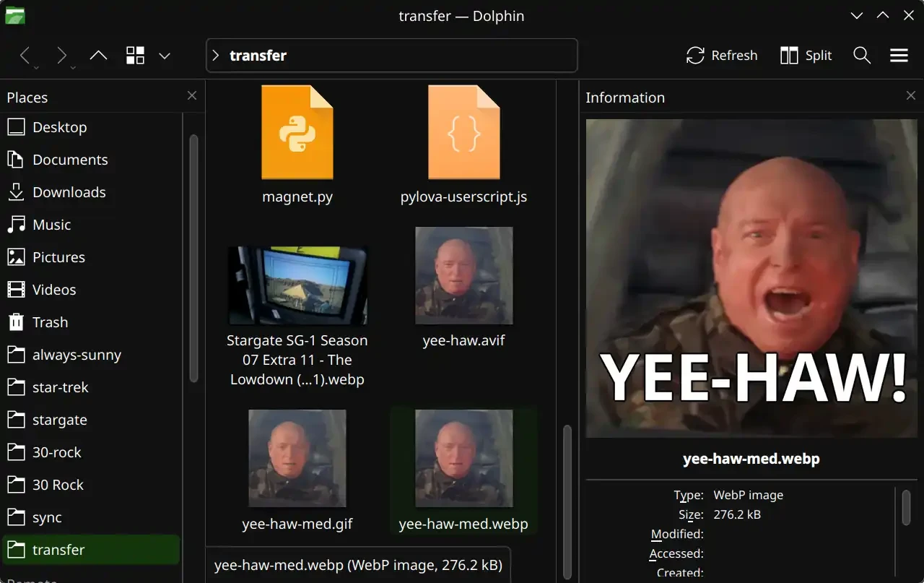Select the magnet.py Python file icon

click(297, 132)
